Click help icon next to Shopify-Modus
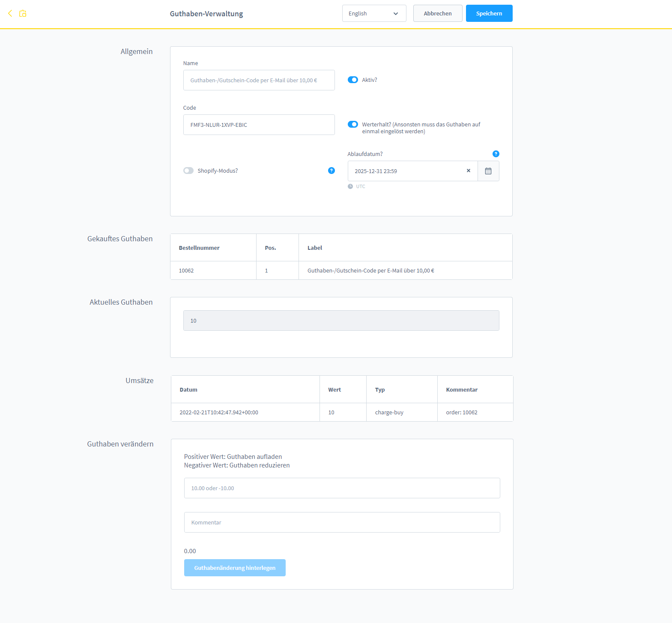Viewport: 672px width, 623px height. pos(331,171)
